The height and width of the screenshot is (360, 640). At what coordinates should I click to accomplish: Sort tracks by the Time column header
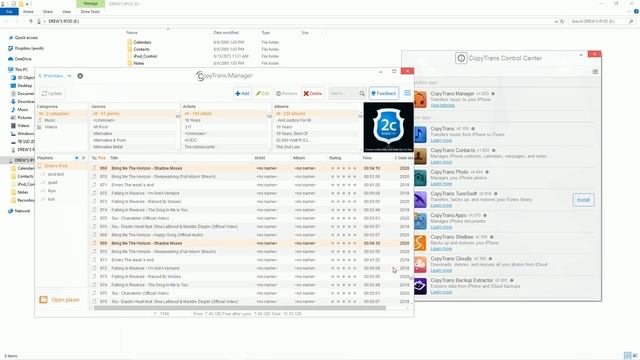[x=367, y=158]
